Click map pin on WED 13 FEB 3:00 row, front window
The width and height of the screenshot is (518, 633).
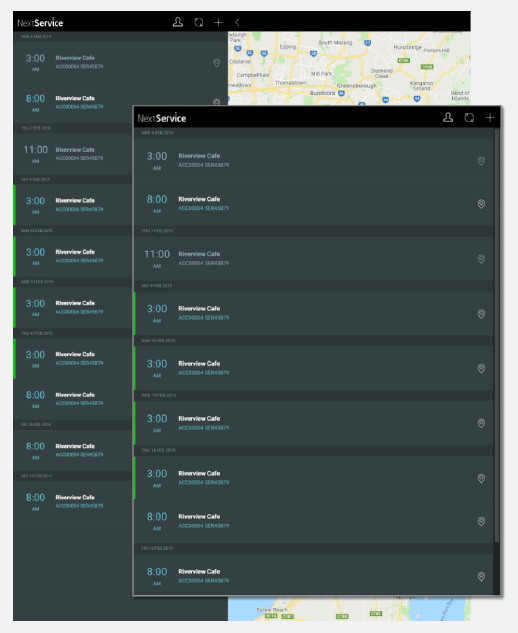click(x=481, y=423)
